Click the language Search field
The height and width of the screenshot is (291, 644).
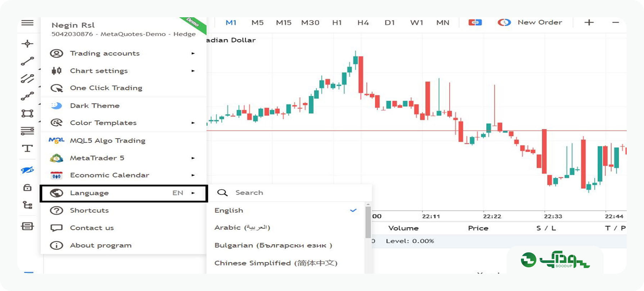pyautogui.click(x=290, y=193)
